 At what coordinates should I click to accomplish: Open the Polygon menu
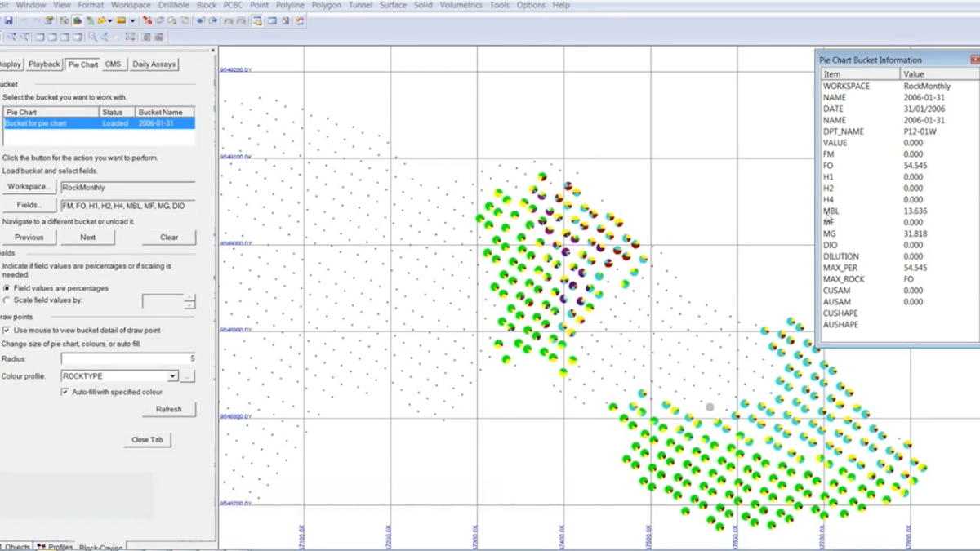tap(327, 5)
